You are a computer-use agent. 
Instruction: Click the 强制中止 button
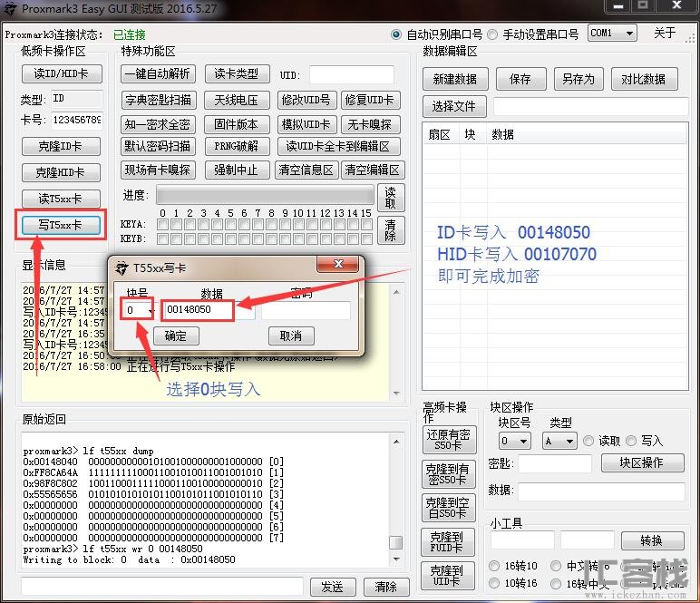coord(237,170)
